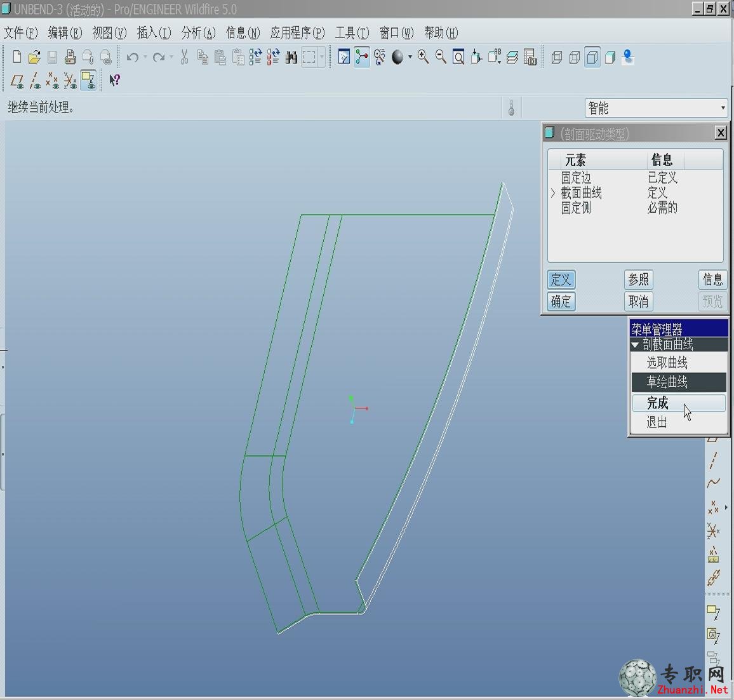Screen dimensions: 734x700
Task: Switch to No Hidden display mode
Action: [592, 57]
